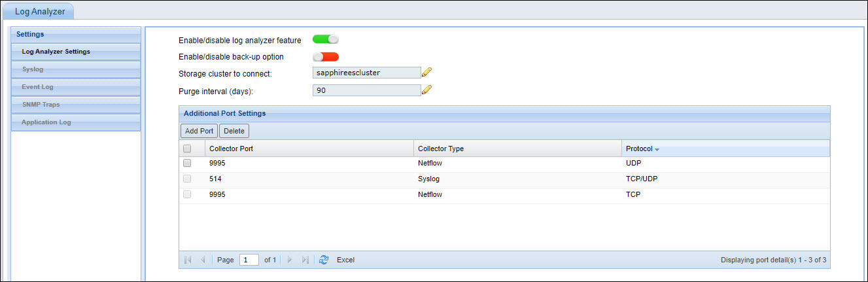Click the storage cluster field
This screenshot has height=282, width=868.
[366, 73]
